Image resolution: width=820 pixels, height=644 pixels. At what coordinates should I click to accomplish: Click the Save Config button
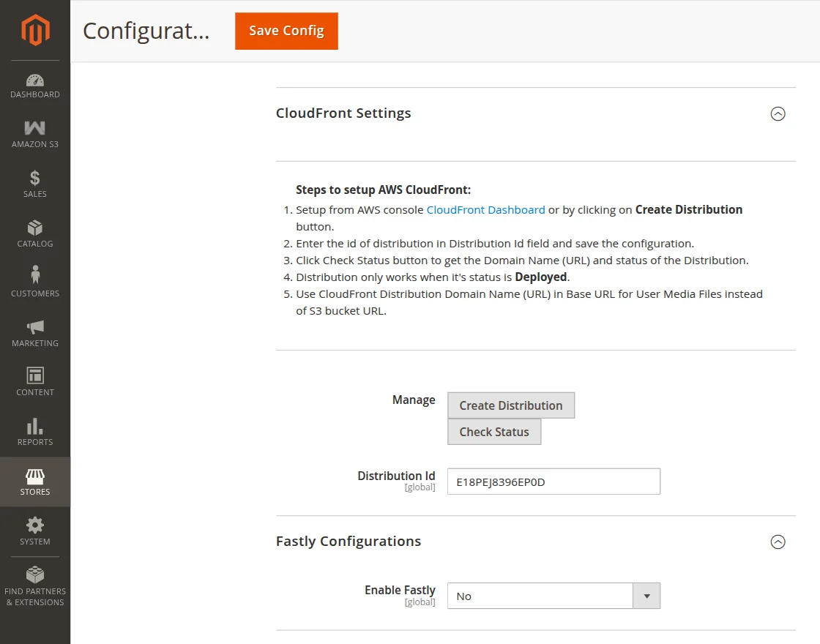pos(286,31)
